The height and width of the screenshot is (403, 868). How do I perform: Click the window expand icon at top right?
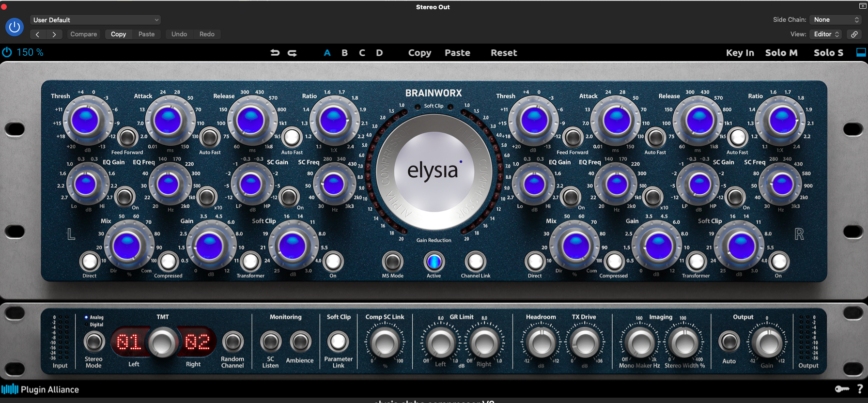(862, 6)
